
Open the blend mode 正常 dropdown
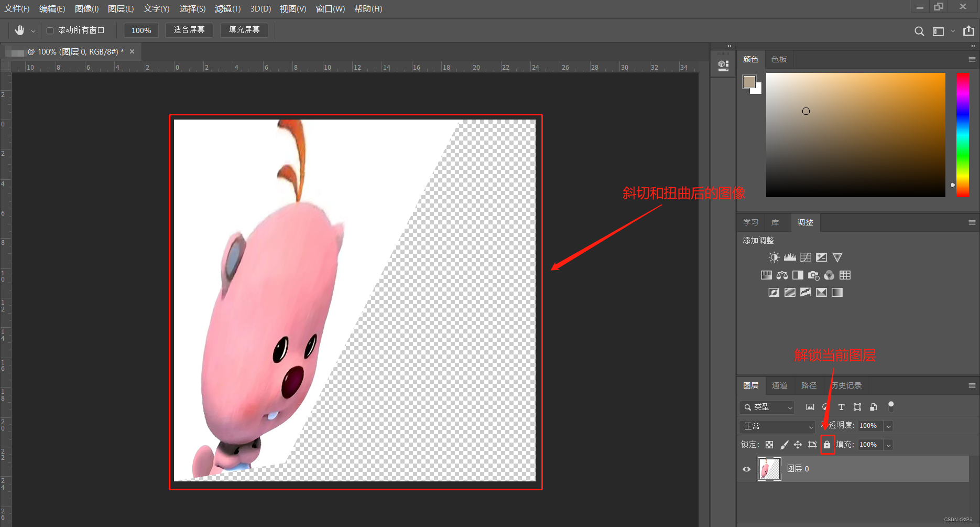click(777, 426)
